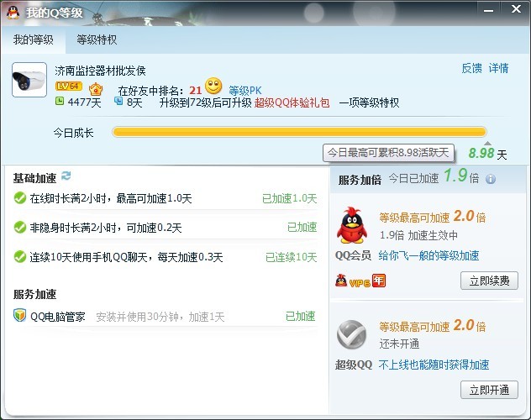Click the red QQ会员 penguin icon
This screenshot has height=420, width=531.
pos(352,225)
